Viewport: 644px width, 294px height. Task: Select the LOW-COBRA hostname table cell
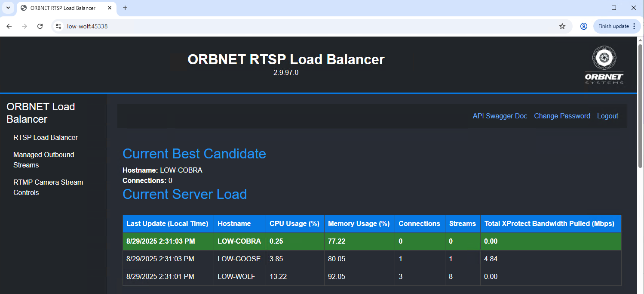(x=239, y=241)
